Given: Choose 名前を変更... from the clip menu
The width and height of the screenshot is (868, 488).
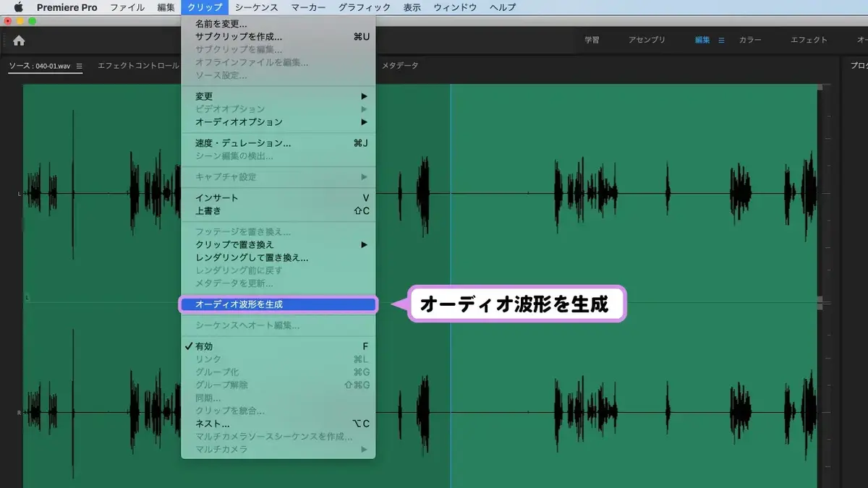Looking at the screenshot, I should point(278,24).
